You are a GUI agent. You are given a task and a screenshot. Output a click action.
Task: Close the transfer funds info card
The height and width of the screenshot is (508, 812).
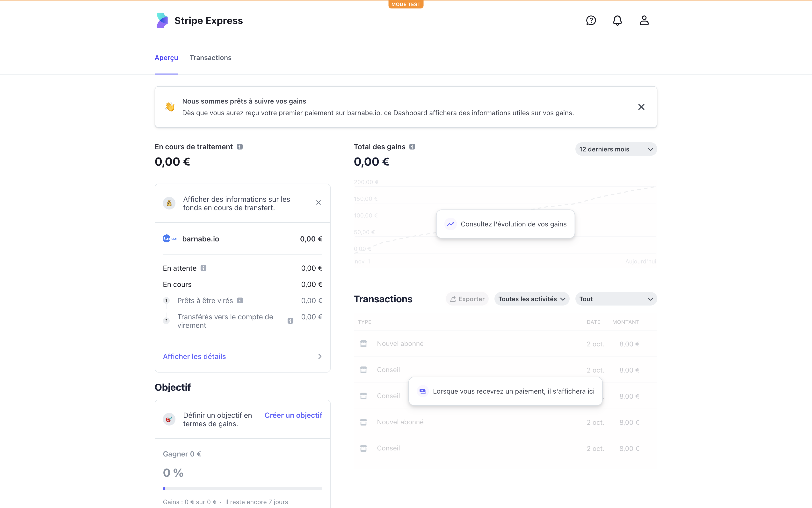pos(319,203)
